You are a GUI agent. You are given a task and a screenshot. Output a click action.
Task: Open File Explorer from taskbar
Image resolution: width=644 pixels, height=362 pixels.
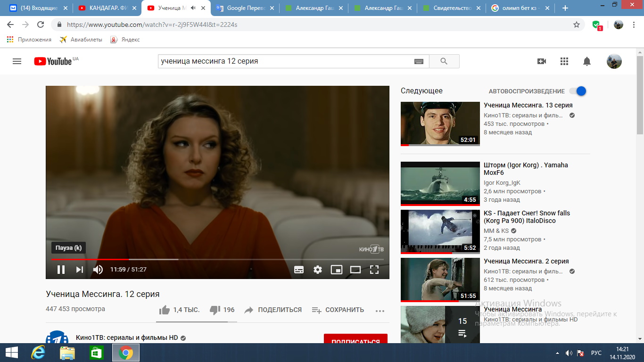(x=67, y=353)
